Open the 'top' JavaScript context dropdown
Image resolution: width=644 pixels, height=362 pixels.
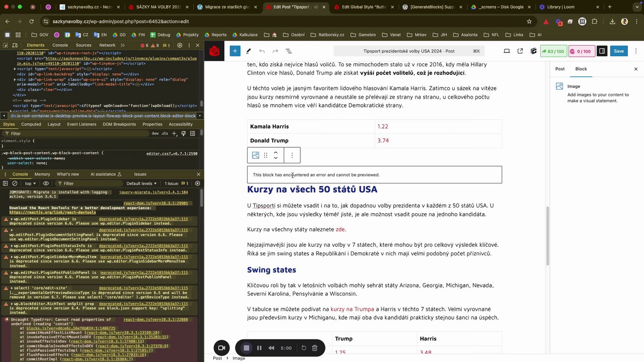click(31, 184)
